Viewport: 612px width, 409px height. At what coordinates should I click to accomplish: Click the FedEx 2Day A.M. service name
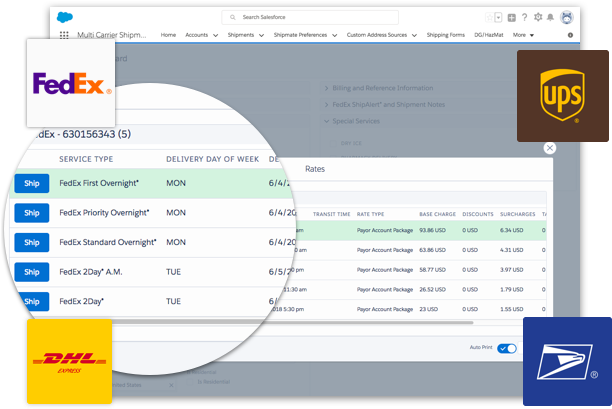click(x=91, y=272)
